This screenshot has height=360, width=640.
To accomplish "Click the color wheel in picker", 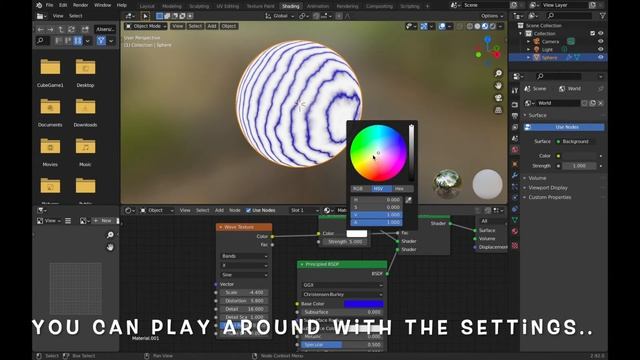I will click(378, 153).
